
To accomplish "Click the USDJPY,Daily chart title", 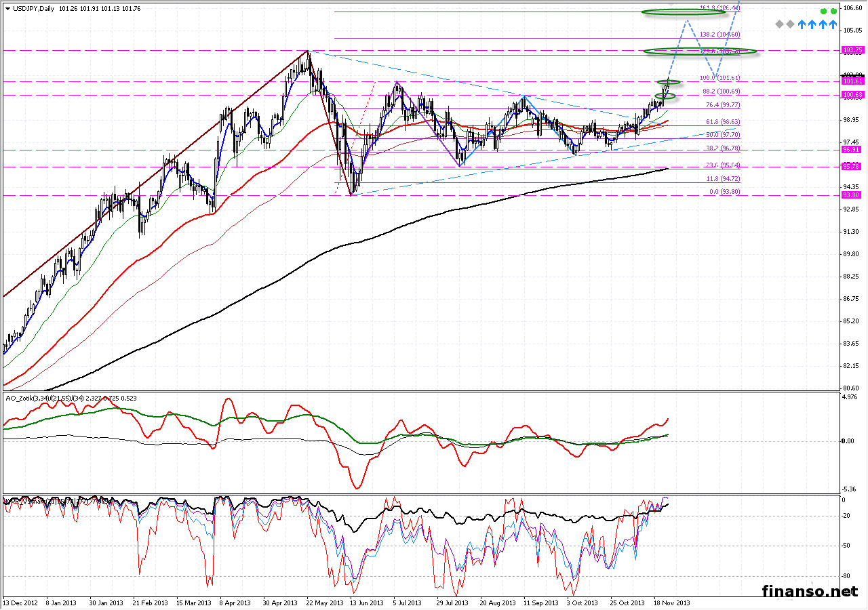I will click(x=35, y=8).
